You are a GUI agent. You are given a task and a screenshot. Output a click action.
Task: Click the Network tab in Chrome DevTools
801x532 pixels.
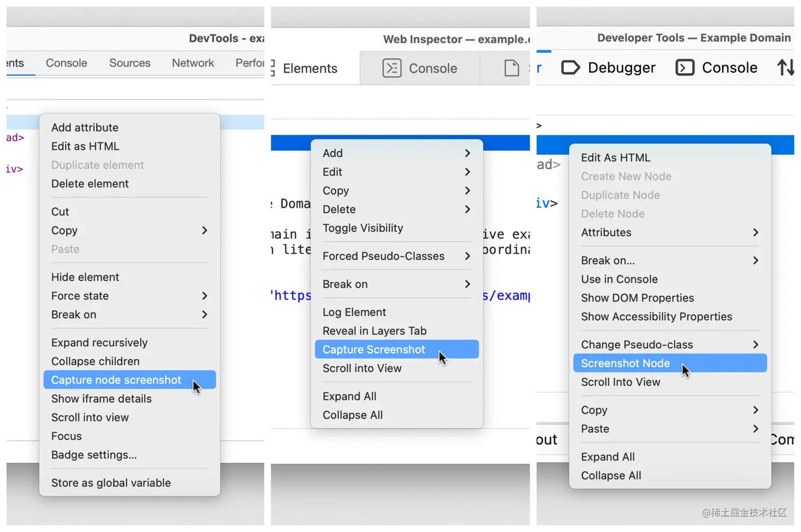pos(193,63)
